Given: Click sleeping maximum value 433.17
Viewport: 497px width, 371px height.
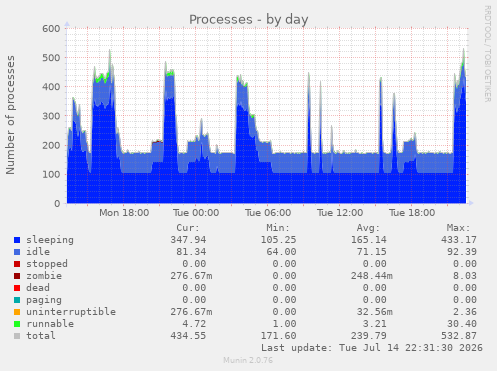Looking at the screenshot, I should point(459,240).
